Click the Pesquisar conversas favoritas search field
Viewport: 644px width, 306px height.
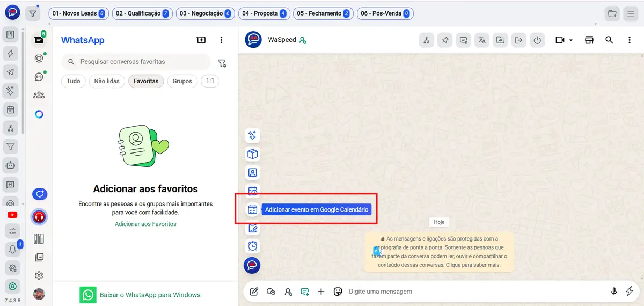coord(136,62)
